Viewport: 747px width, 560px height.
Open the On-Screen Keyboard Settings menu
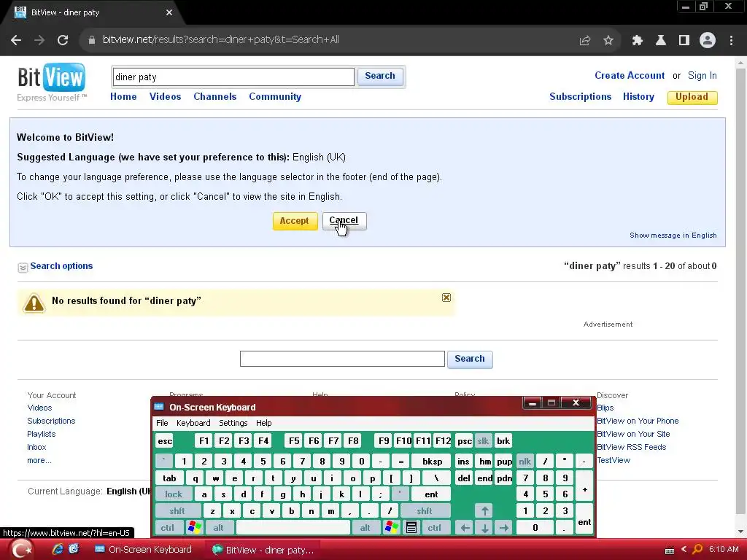pyautogui.click(x=233, y=423)
